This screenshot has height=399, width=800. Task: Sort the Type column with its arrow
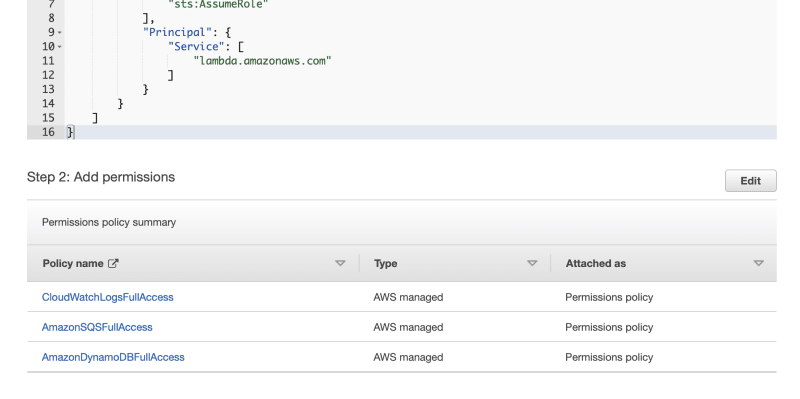pyautogui.click(x=532, y=263)
